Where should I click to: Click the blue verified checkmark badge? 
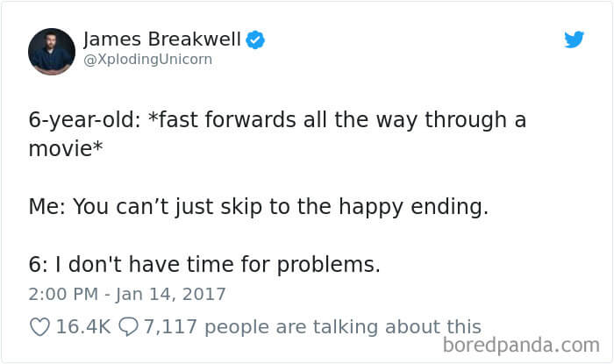pyautogui.click(x=255, y=39)
